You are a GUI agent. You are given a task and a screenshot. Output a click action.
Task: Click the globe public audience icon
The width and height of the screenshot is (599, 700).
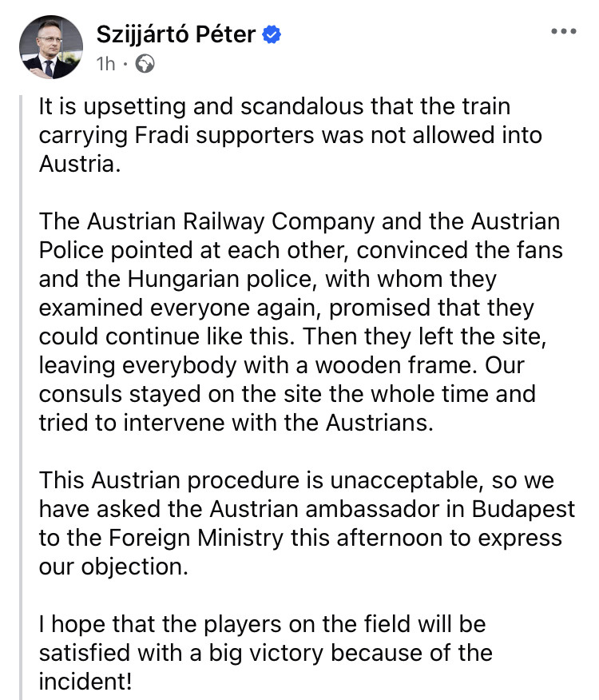pyautogui.click(x=145, y=62)
